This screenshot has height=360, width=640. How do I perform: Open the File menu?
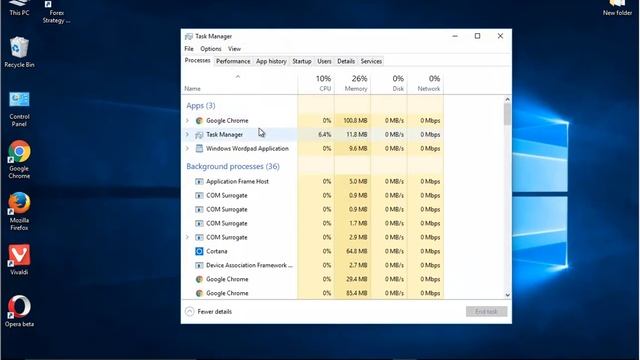pyautogui.click(x=189, y=49)
